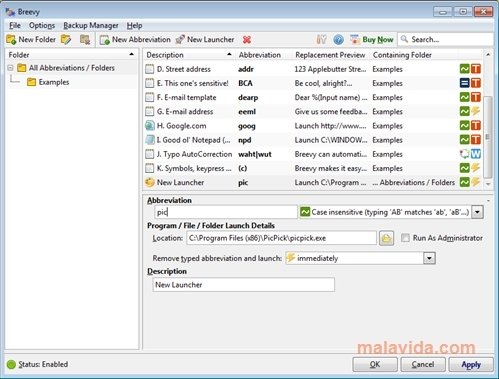This screenshot has width=499, height=379.
Task: Click the list scrollbar down arrow
Action: pyautogui.click(x=488, y=184)
